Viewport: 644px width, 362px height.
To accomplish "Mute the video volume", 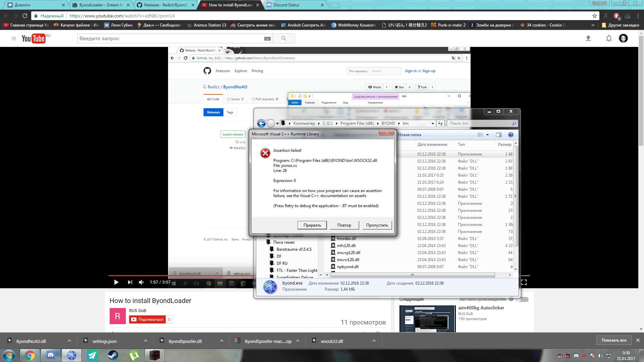I will click(x=141, y=282).
